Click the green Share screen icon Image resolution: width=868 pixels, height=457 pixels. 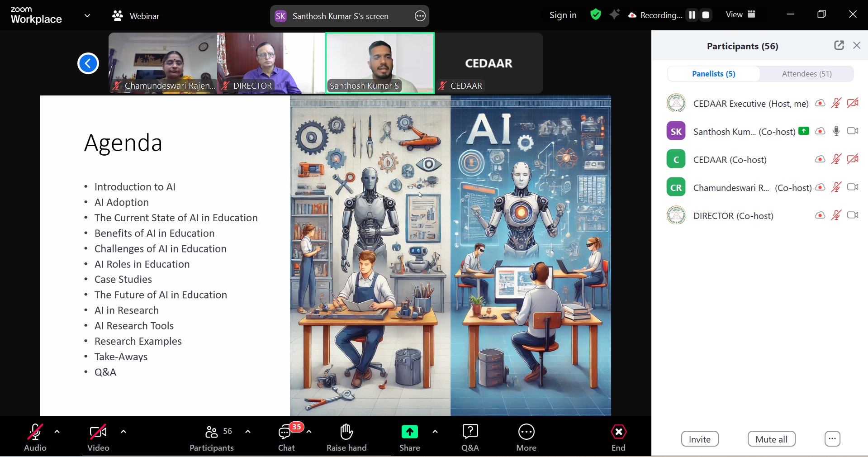point(409,433)
